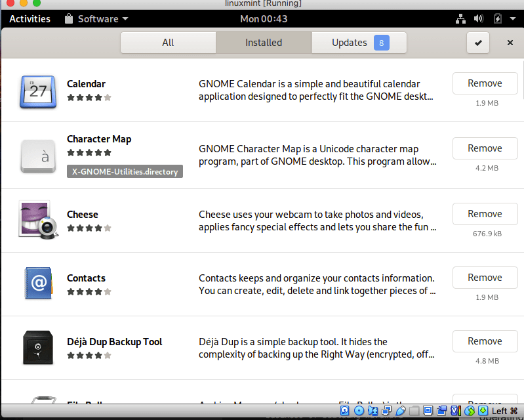
Task: Select the 4.2 MB size label
Action: pyautogui.click(x=487, y=168)
